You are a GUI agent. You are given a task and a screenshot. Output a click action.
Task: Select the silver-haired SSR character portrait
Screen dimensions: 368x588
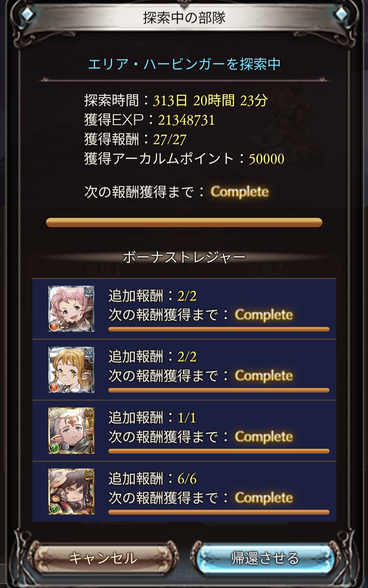[x=71, y=430]
